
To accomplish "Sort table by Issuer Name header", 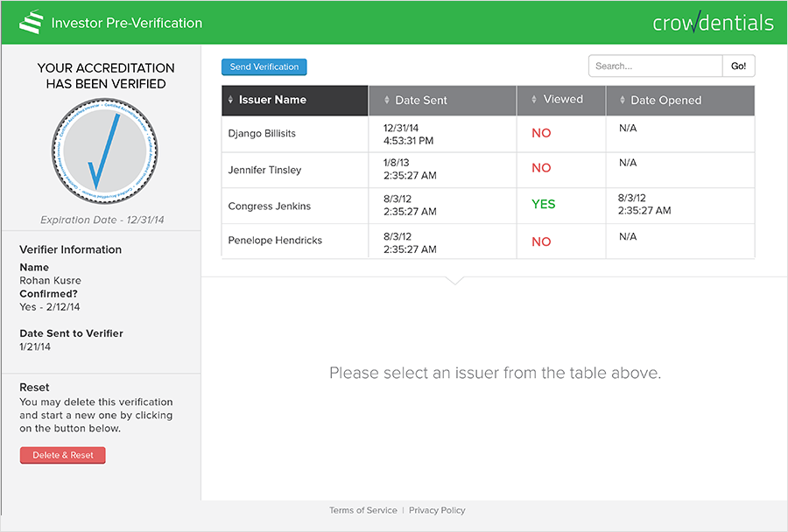I will pyautogui.click(x=272, y=100).
